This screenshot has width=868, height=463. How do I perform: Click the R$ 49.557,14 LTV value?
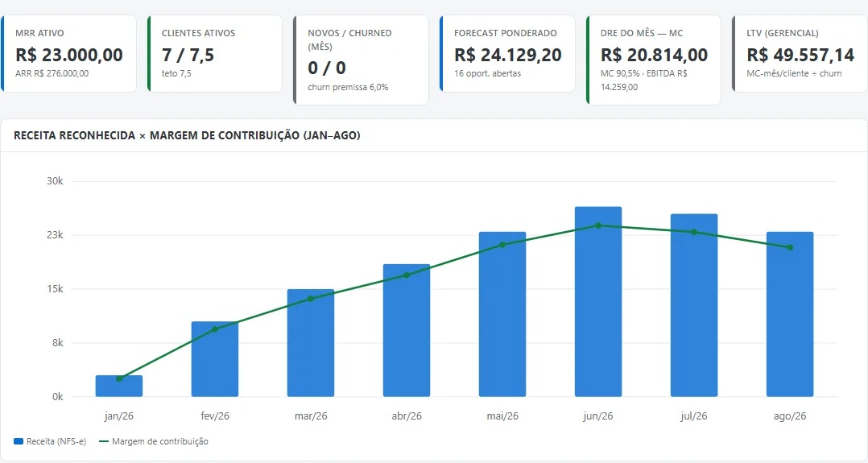pyautogui.click(x=800, y=55)
